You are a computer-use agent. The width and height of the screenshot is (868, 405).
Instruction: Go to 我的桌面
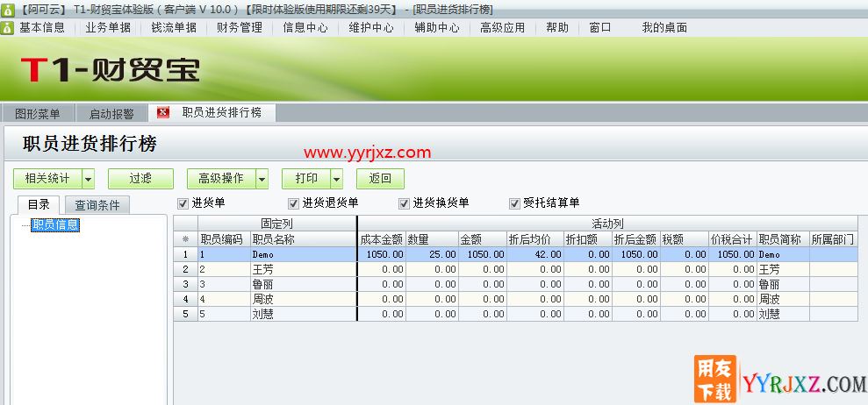[664, 27]
